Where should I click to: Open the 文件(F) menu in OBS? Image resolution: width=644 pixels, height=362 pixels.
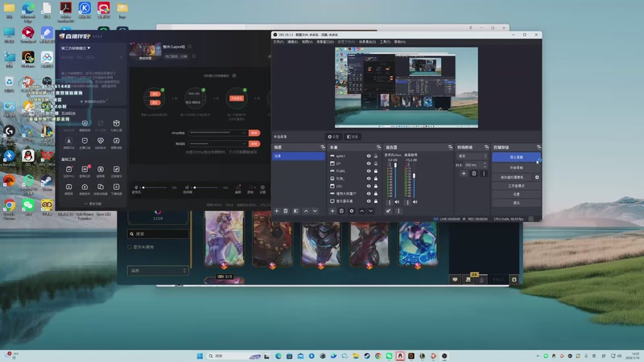[278, 42]
